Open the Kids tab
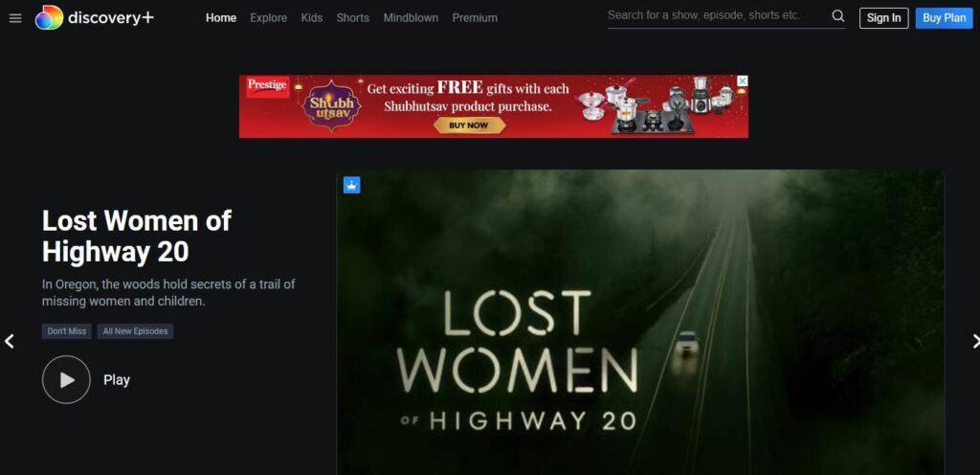 (312, 18)
